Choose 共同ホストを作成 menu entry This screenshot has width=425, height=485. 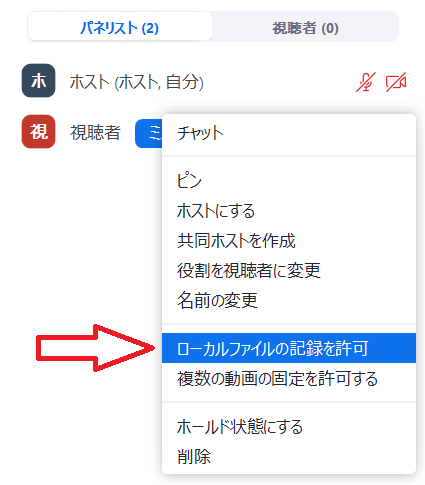click(289, 241)
